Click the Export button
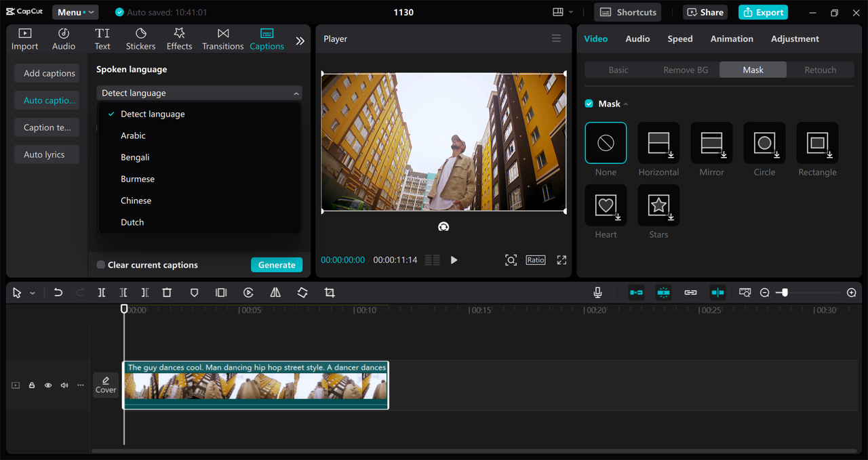 tap(763, 12)
